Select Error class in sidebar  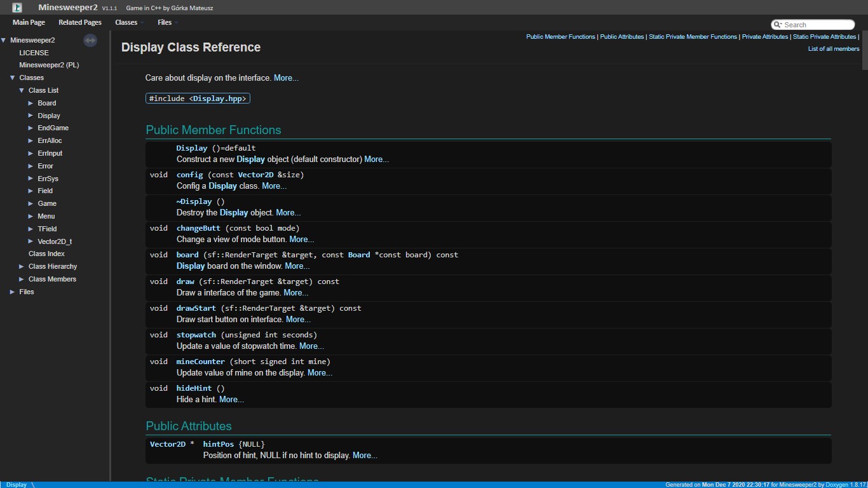46,166
